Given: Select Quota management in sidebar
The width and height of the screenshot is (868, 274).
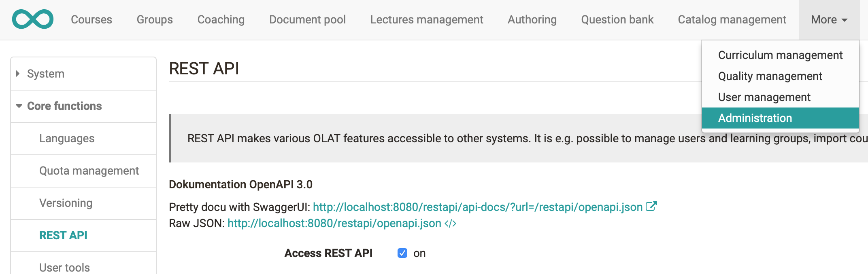Looking at the screenshot, I should pos(89,171).
